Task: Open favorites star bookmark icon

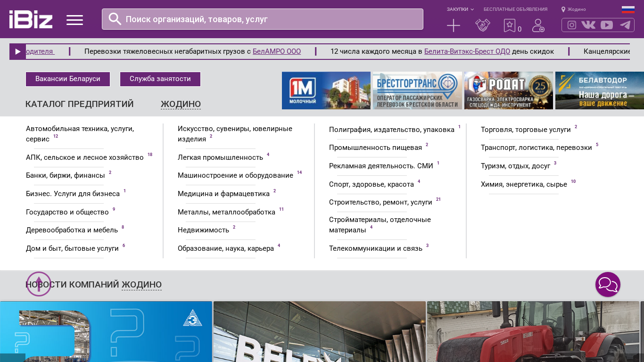Action: (x=509, y=25)
